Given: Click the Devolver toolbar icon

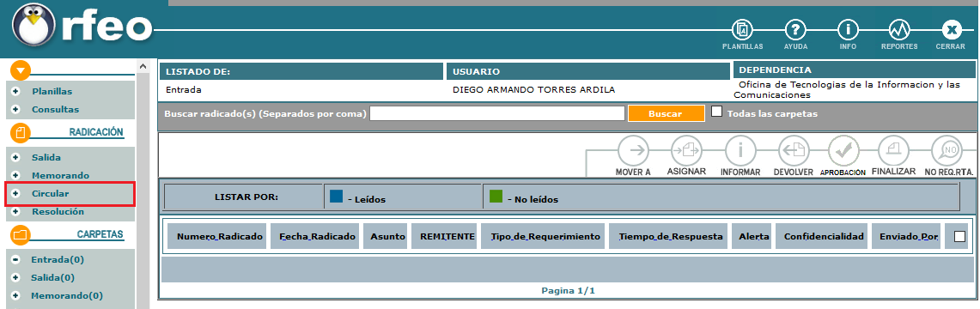Looking at the screenshot, I should (793, 150).
